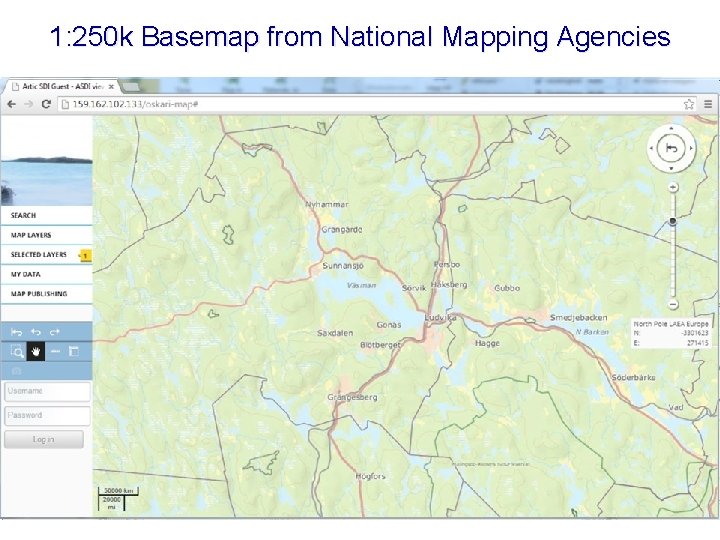Open a new browser tab
Viewport: 720px width, 540px height.
(x=130, y=87)
